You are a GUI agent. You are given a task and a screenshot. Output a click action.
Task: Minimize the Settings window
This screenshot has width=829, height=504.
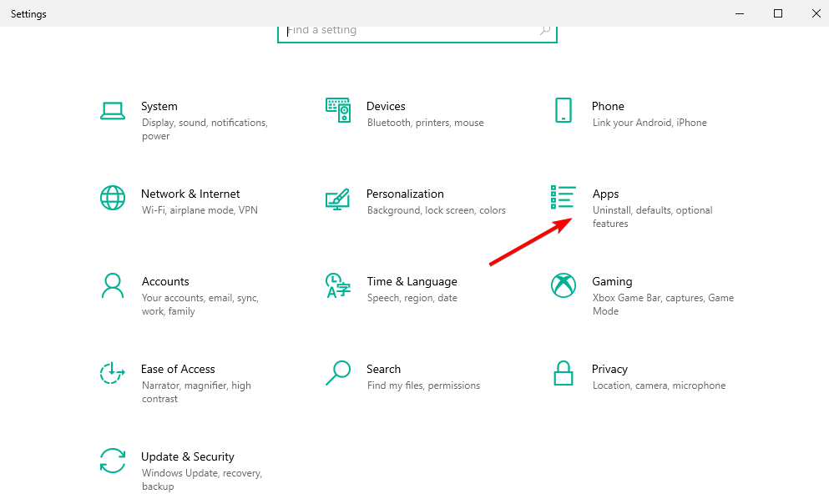[x=740, y=13]
